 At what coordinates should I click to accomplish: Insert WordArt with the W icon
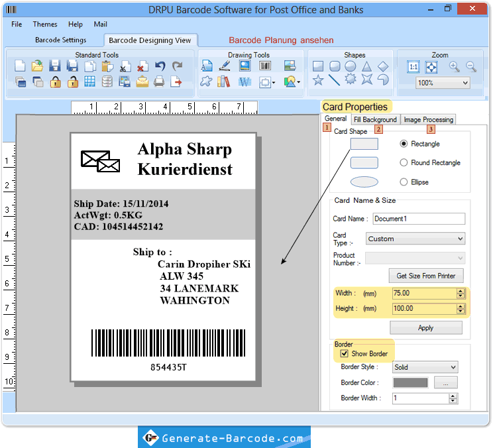245,82
